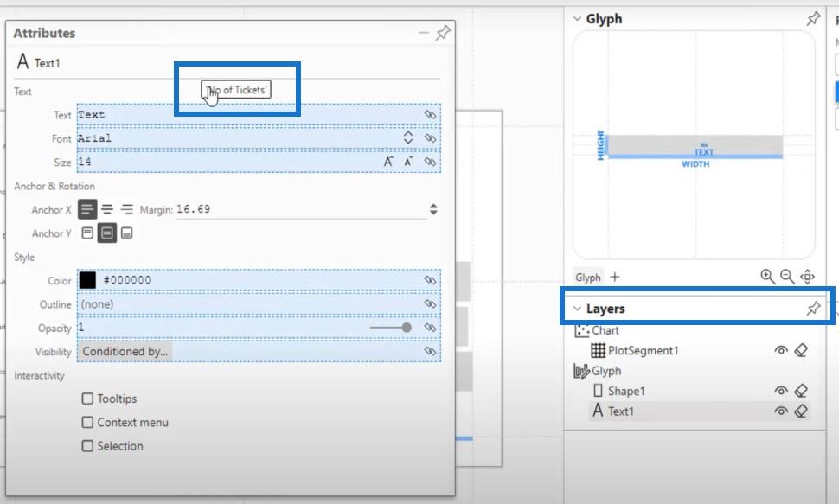Increase font size with larger A icon
Image resolution: width=839 pixels, height=504 pixels.
(388, 162)
